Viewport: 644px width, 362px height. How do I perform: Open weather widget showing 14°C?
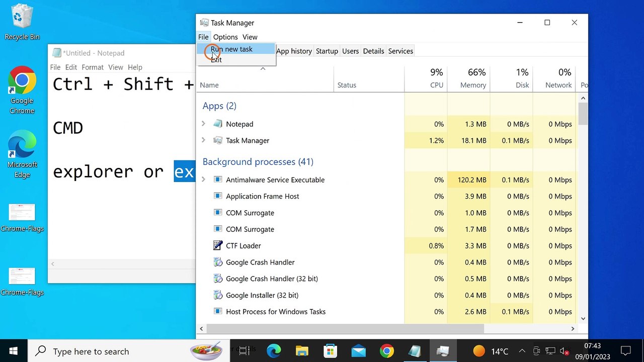[491, 351]
